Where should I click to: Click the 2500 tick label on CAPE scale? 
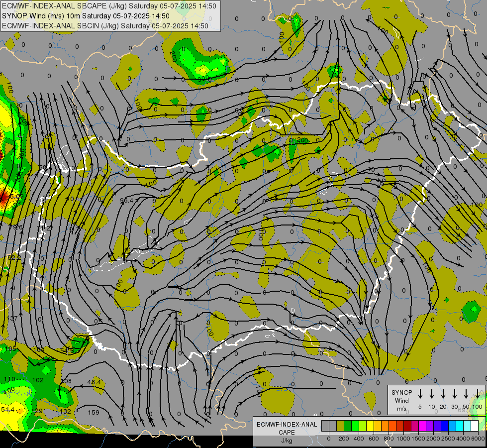pos(448,439)
